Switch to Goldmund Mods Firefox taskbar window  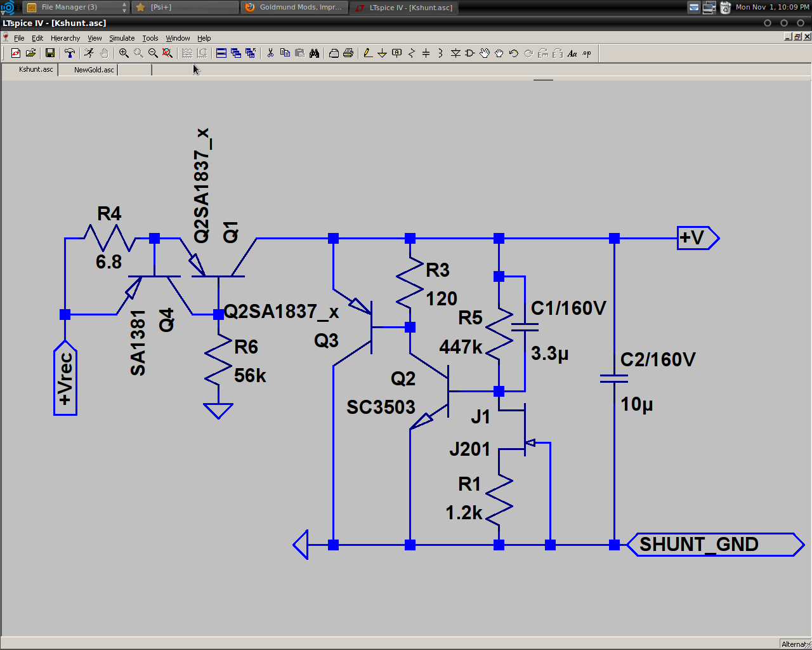294,7
